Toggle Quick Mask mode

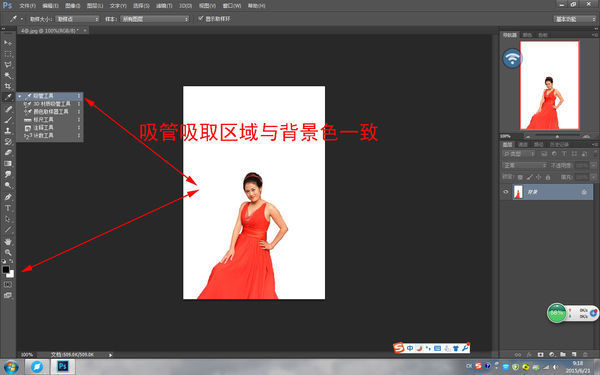[8, 285]
